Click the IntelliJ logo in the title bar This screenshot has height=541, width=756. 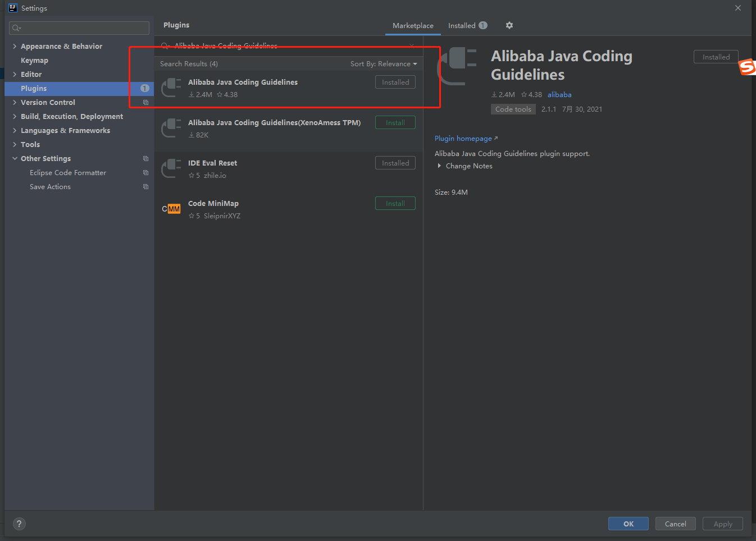pyautogui.click(x=13, y=8)
